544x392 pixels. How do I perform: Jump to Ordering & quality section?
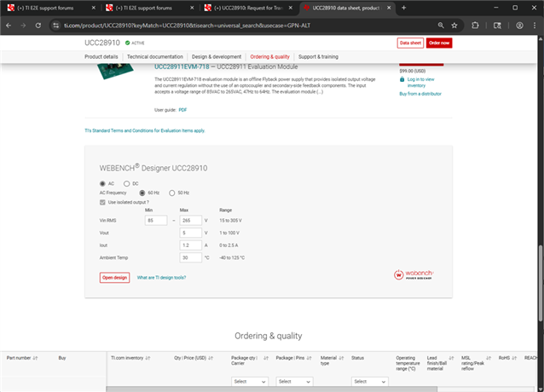tap(269, 56)
